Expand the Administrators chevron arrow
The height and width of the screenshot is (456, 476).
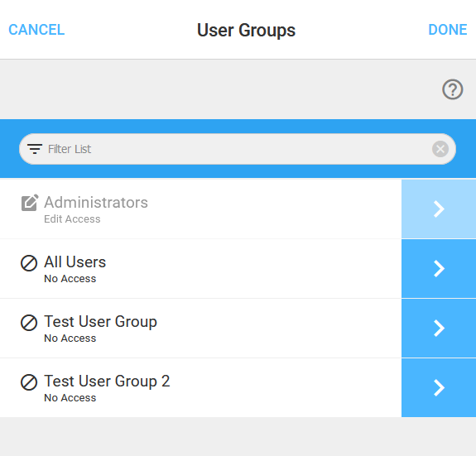439,209
